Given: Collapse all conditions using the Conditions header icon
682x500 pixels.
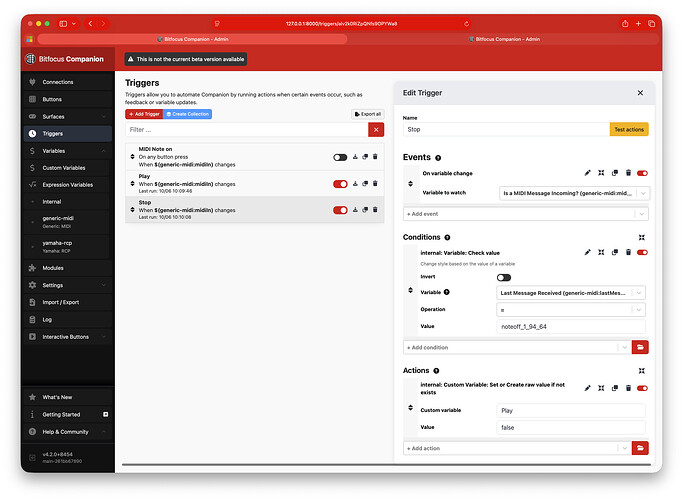Looking at the screenshot, I should pyautogui.click(x=641, y=237).
